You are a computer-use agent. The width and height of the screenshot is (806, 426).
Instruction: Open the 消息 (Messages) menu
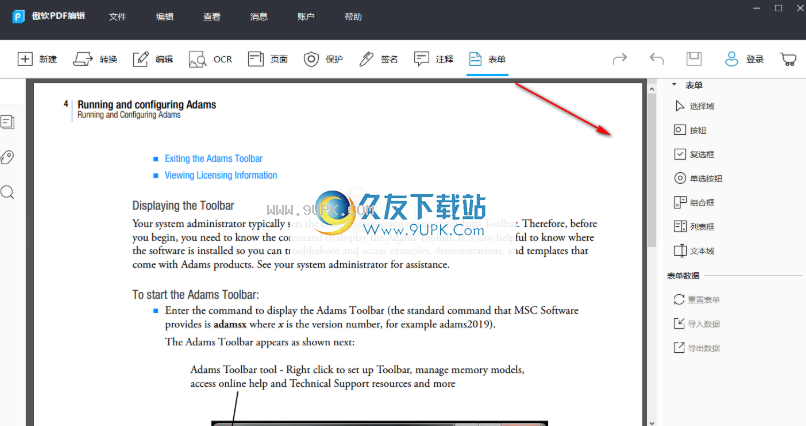point(259,16)
